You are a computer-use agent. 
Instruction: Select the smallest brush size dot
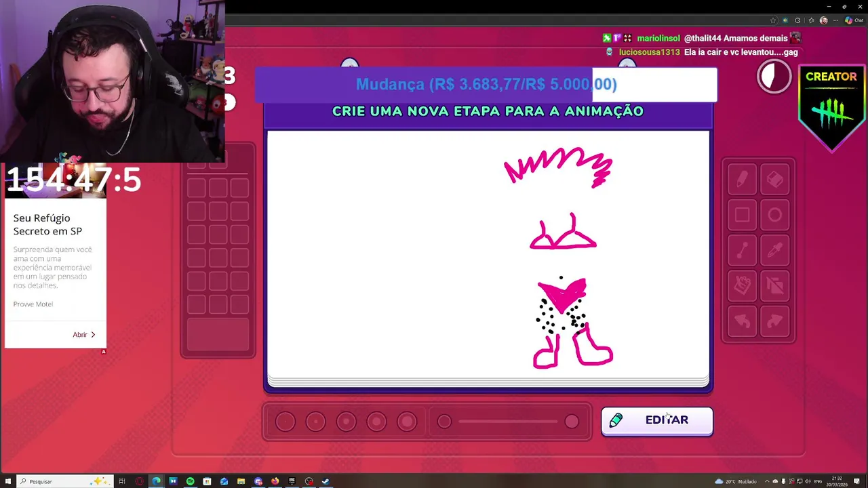[285, 422]
